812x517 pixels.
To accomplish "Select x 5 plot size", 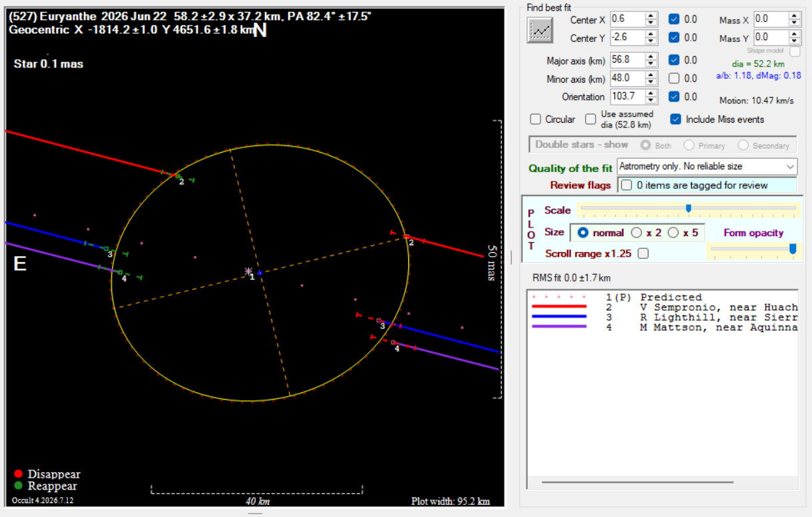I will pyautogui.click(x=674, y=233).
